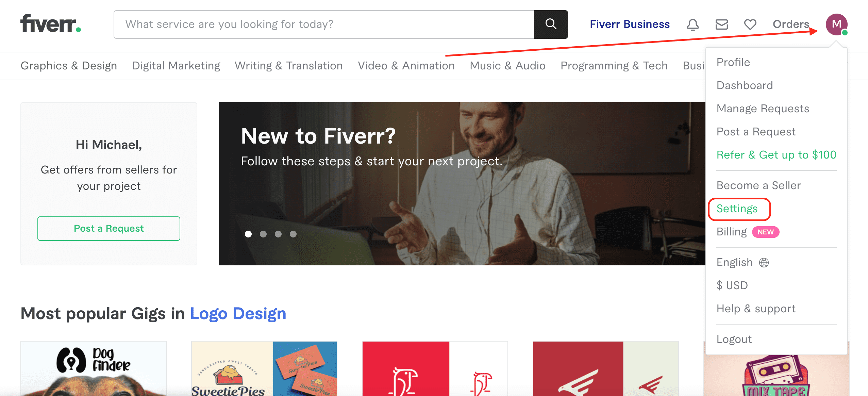868x396 pixels.
Task: Select the first carousel dot
Action: tap(248, 234)
